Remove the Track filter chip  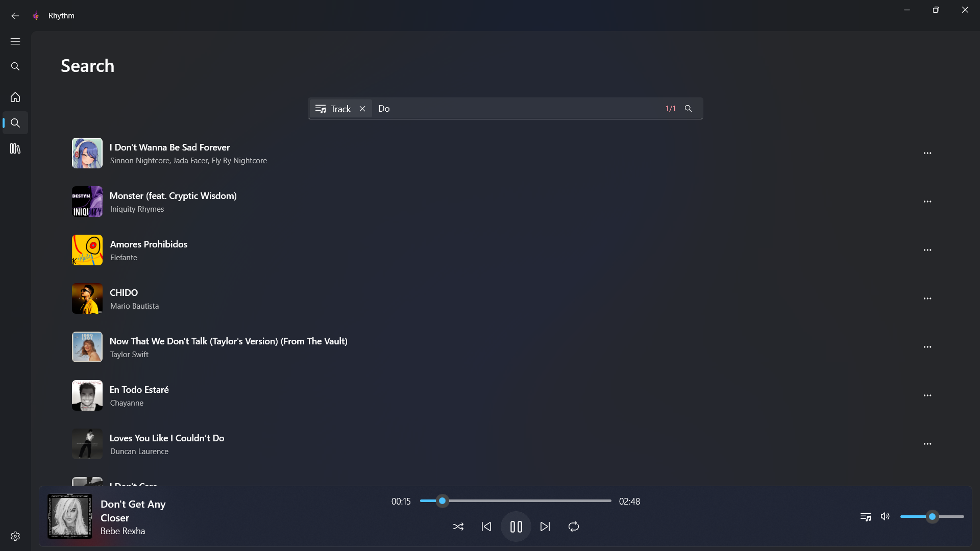(362, 109)
